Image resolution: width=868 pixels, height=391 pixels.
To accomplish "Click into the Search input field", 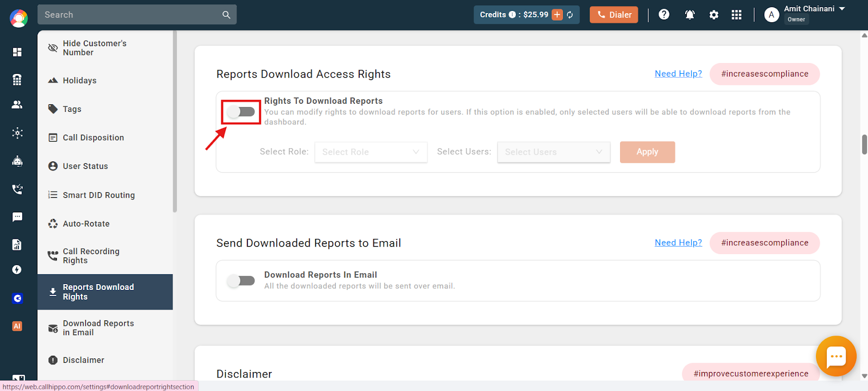I will pyautogui.click(x=130, y=15).
